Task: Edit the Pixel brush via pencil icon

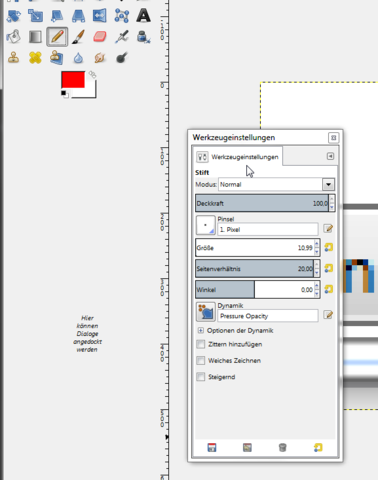Action: [328, 228]
